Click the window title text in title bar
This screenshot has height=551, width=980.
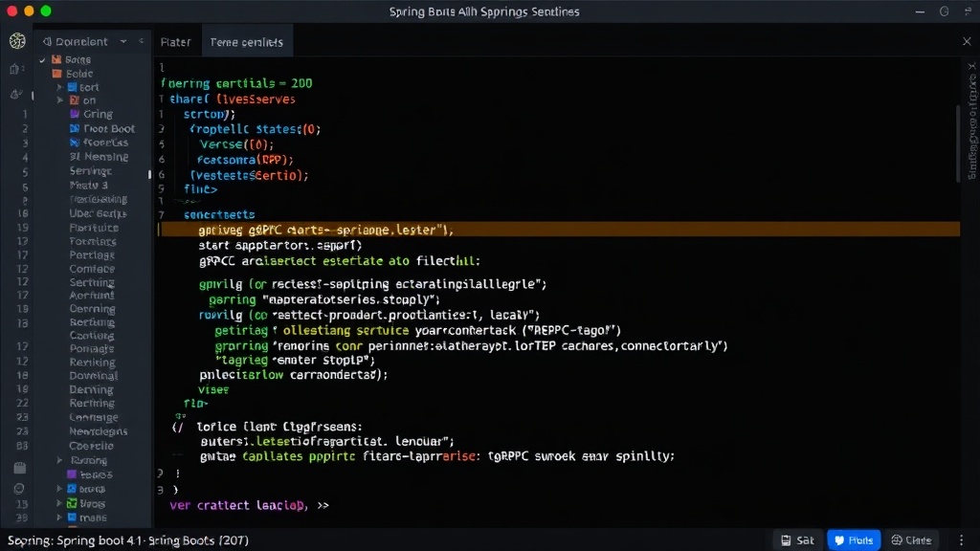[x=484, y=11]
